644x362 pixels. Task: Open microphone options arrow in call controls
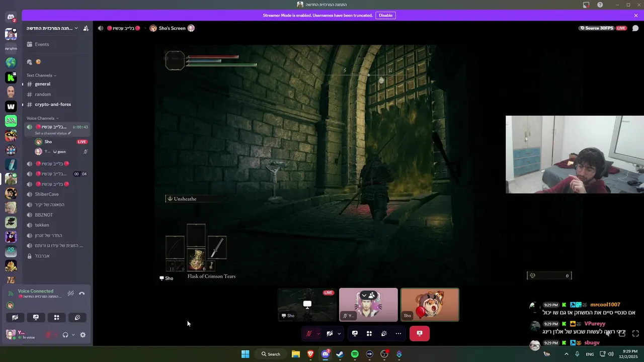point(318,333)
